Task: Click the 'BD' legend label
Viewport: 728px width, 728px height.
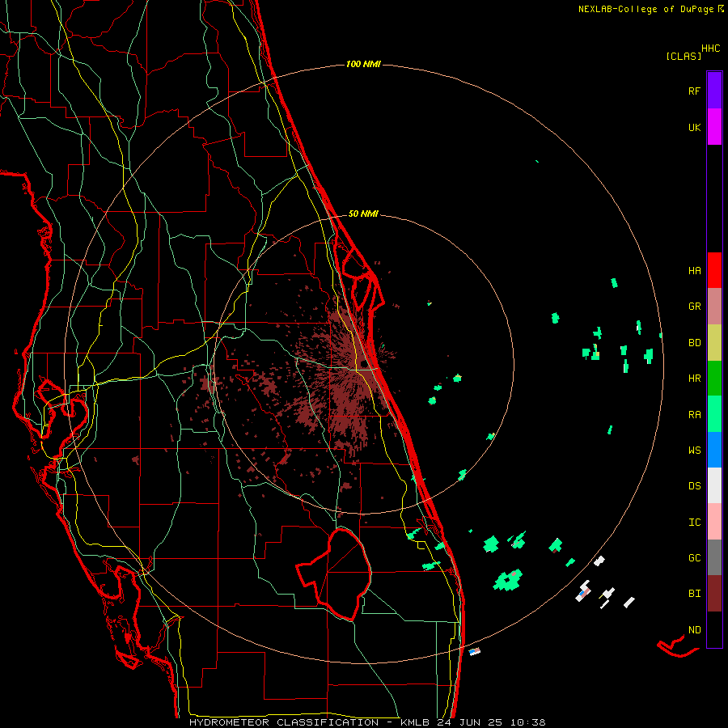Action: point(694,343)
